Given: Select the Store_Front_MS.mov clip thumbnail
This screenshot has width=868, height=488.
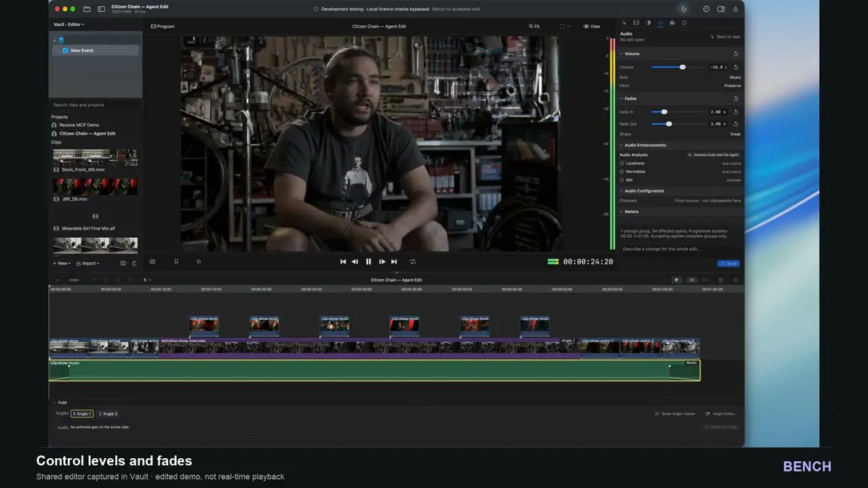Looking at the screenshot, I should tap(95, 157).
